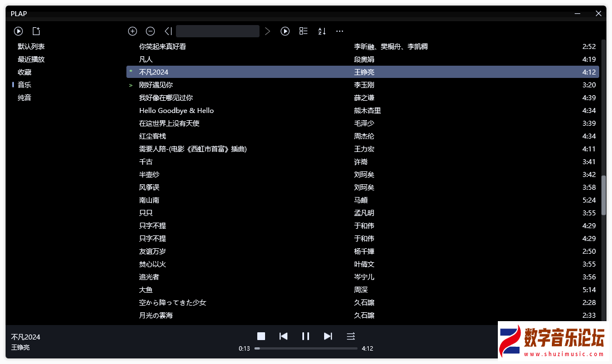
Task: Open the 收藏 favorites list
Action: pos(25,72)
